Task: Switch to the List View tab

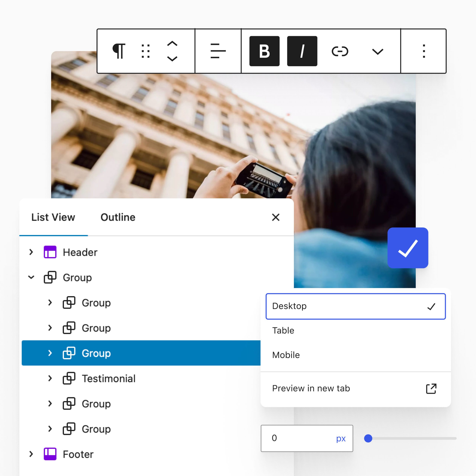Action: [53, 217]
